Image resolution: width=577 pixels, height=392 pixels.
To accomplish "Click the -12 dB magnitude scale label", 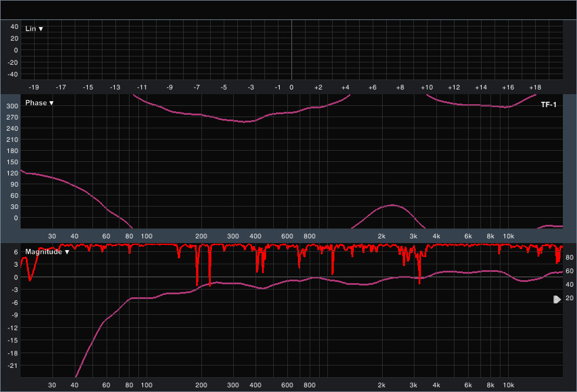I will (x=12, y=328).
